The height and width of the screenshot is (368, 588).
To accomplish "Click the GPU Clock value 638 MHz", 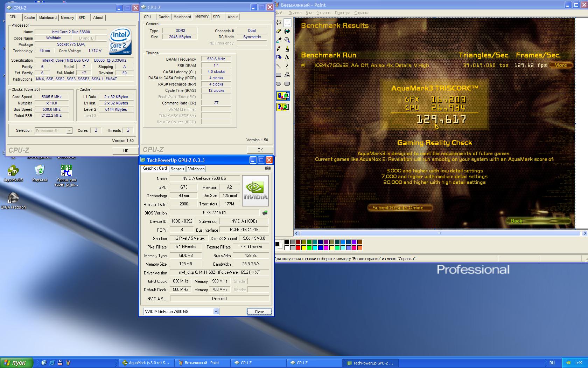I will 181,281.
